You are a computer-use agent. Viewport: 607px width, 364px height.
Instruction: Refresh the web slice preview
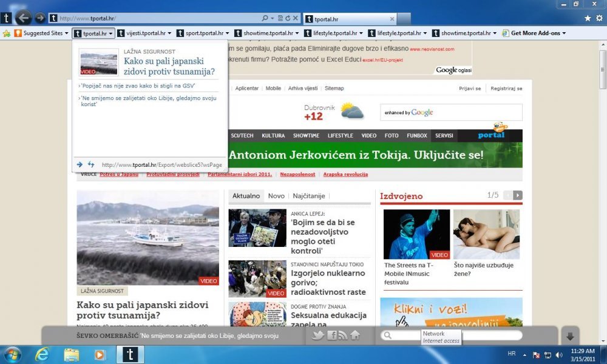(x=91, y=164)
